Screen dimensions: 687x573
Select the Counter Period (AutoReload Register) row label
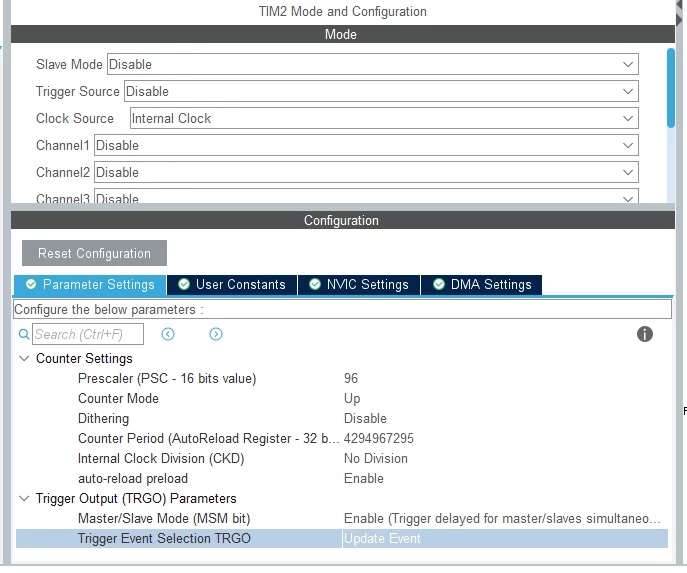[209, 439]
